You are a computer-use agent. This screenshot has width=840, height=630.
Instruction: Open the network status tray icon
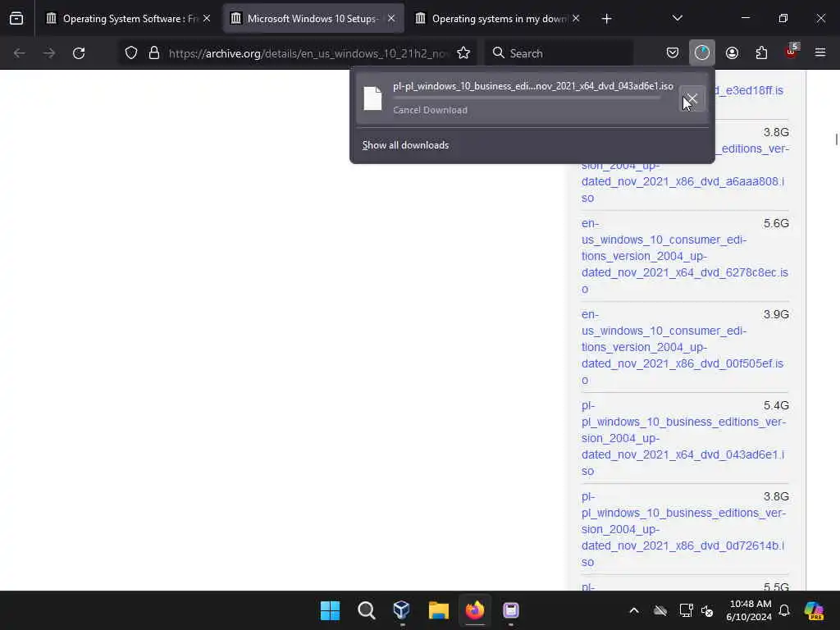click(x=687, y=610)
